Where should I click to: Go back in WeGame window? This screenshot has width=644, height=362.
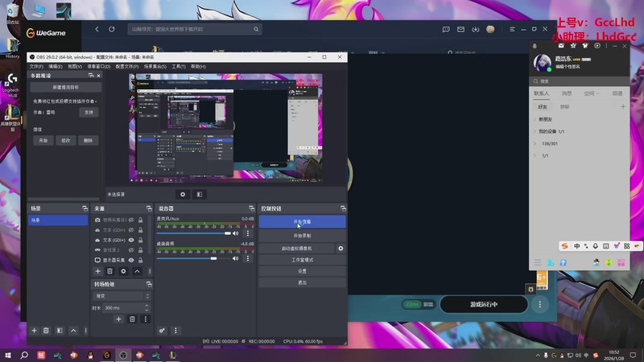click(x=97, y=29)
